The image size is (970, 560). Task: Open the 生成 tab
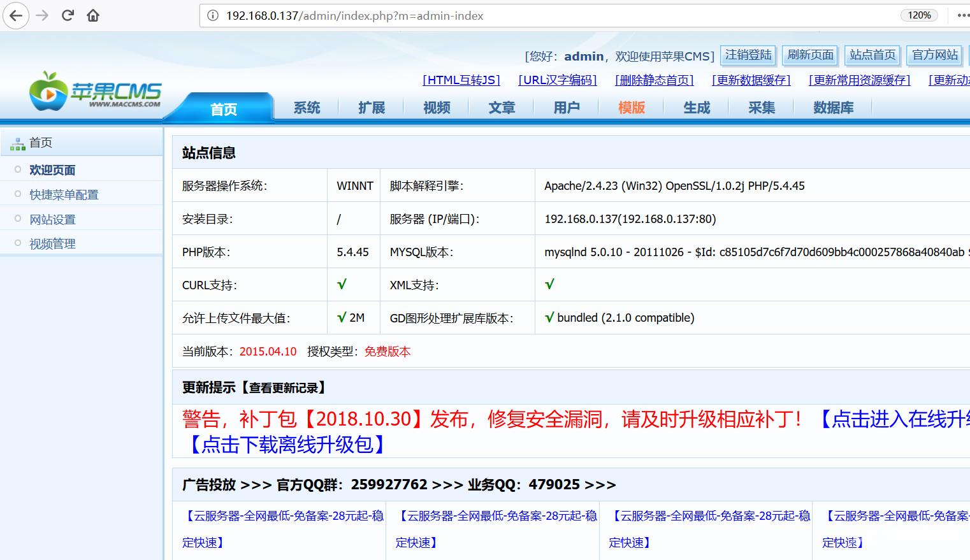pyautogui.click(x=697, y=108)
